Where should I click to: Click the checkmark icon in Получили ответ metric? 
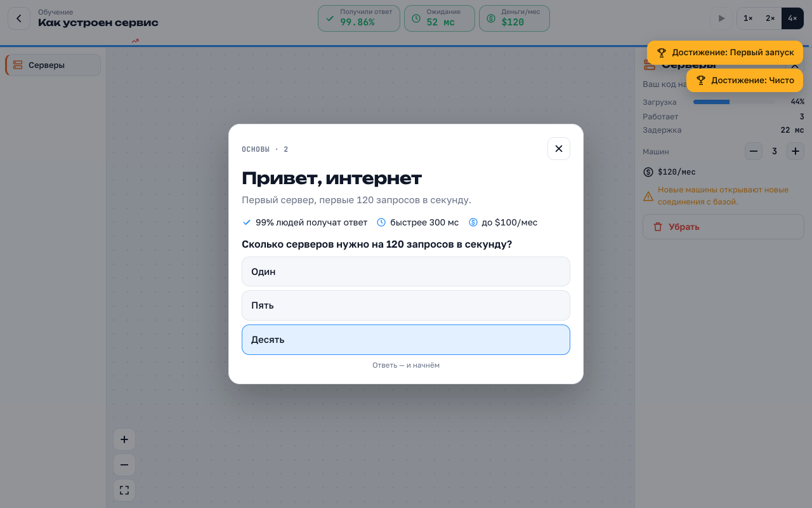click(x=330, y=18)
